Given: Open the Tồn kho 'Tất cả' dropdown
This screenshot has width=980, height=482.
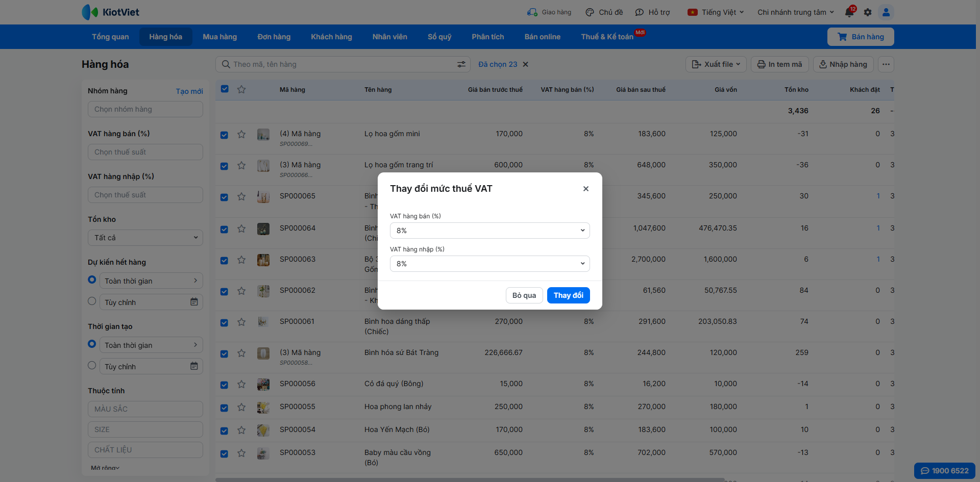Looking at the screenshot, I should point(145,238).
